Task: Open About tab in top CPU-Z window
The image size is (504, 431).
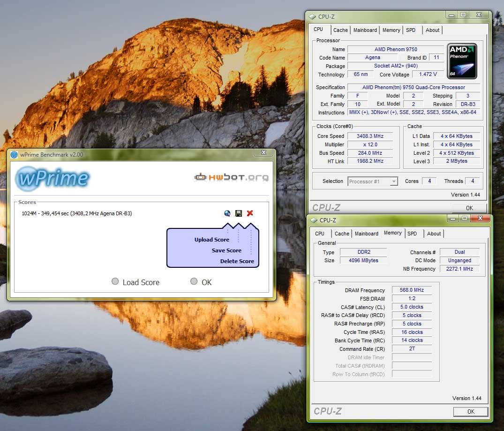Action: click(432, 30)
